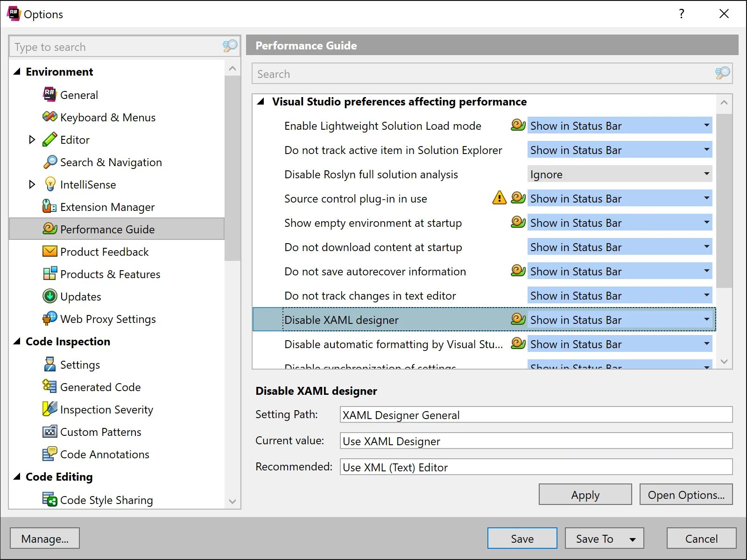Collapse the Code Inspection section
Image resolution: width=747 pixels, height=560 pixels.
pyautogui.click(x=17, y=341)
